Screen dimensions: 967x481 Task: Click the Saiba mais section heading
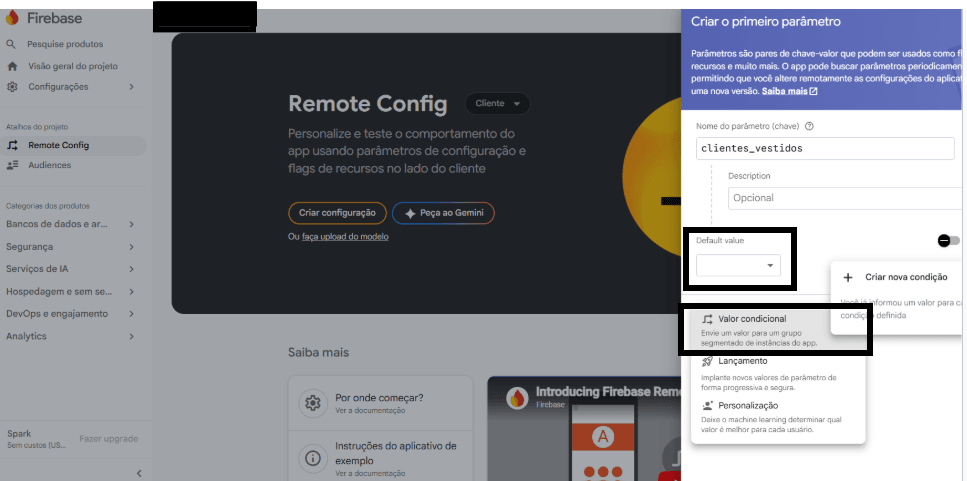318,353
